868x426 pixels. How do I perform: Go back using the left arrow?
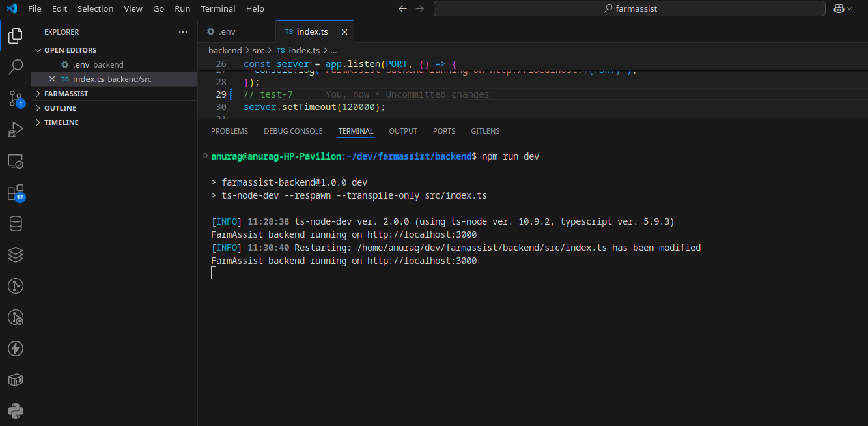click(x=402, y=8)
